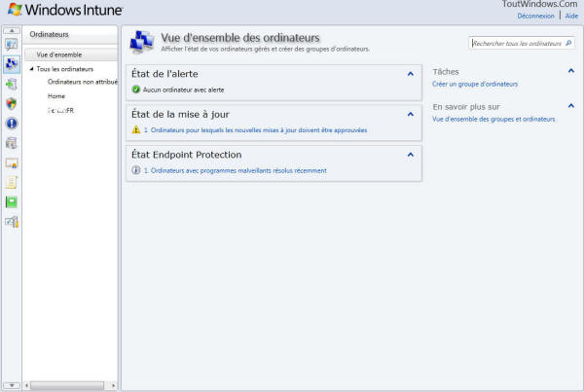This screenshot has width=584, height=392.
Task: Collapse the En savoir plus sur panel
Action: click(x=571, y=106)
